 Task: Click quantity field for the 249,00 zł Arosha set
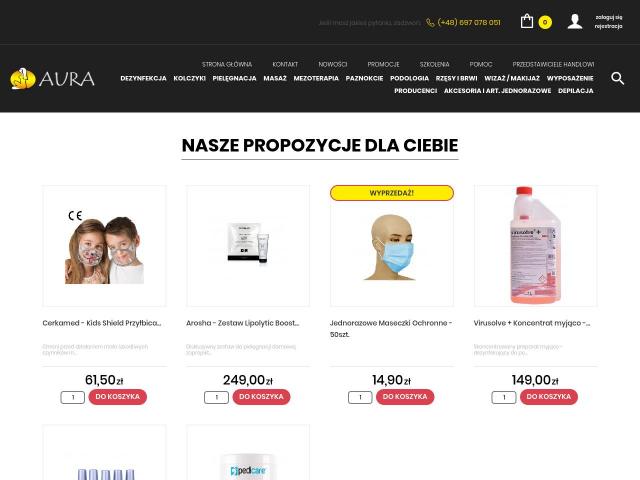[x=216, y=397]
